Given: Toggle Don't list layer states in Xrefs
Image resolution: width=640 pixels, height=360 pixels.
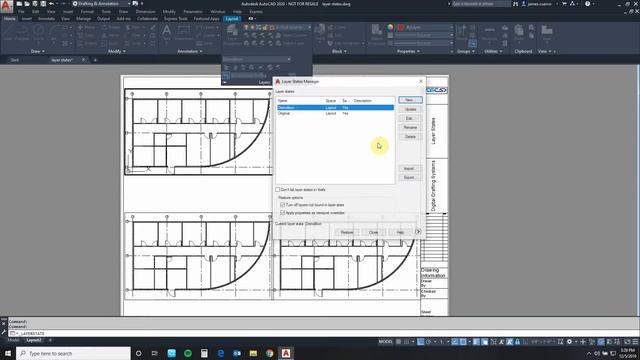Looking at the screenshot, I should coord(278,190).
